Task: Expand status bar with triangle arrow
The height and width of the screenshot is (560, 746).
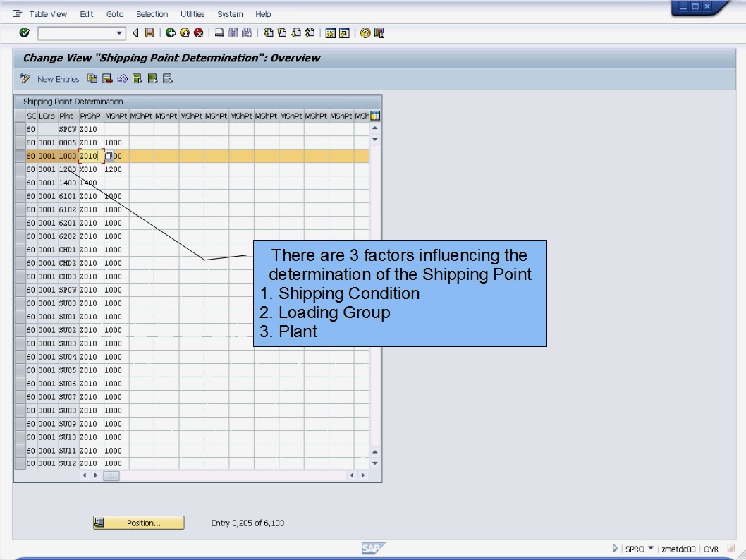Action: pos(615,549)
